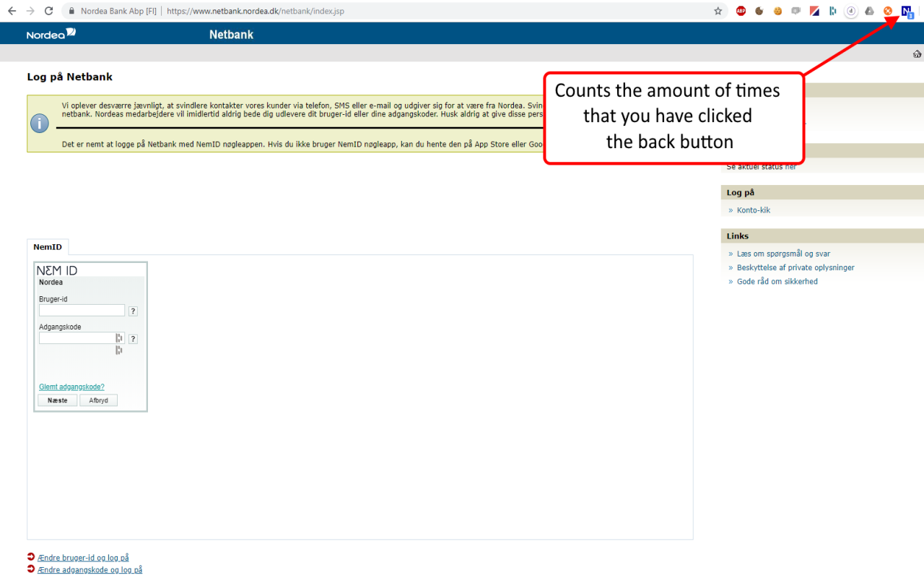This screenshot has width=924, height=578.
Task: Click the padlock site security icon
Action: pyautogui.click(x=71, y=11)
